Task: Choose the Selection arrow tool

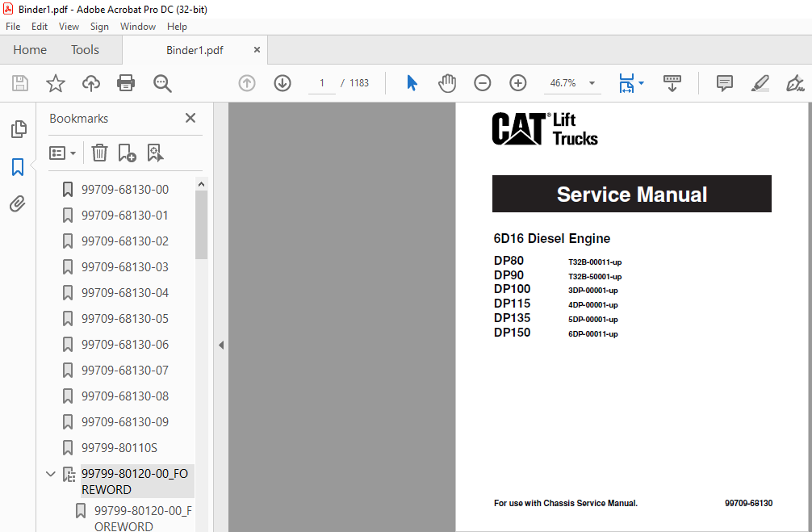Action: click(x=412, y=83)
